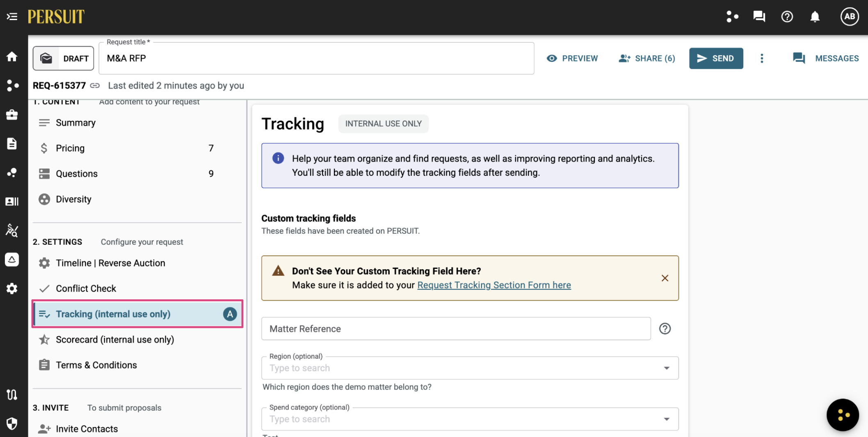The image size is (868, 437).
Task: Open the analytics search icon in sidebar
Action: pyautogui.click(x=12, y=230)
